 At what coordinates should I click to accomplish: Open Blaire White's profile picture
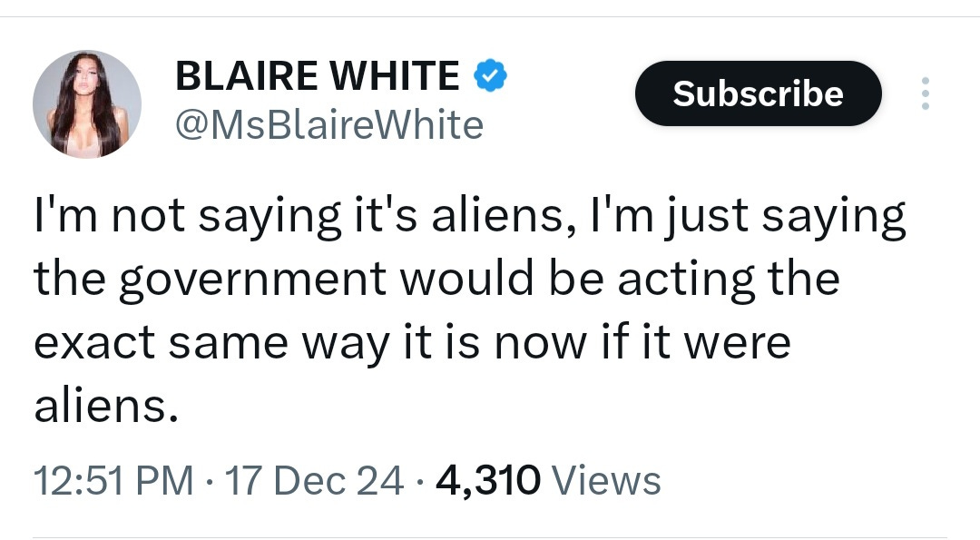click(87, 103)
